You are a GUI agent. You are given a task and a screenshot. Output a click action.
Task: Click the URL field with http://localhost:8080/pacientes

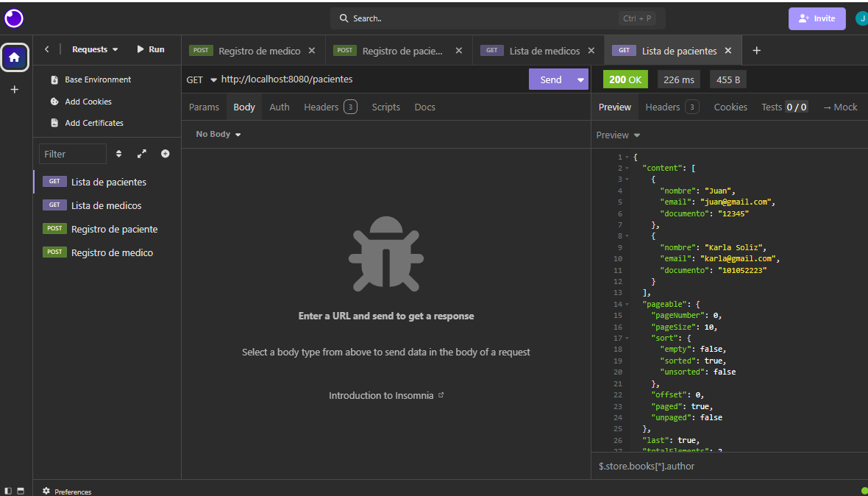click(372, 79)
